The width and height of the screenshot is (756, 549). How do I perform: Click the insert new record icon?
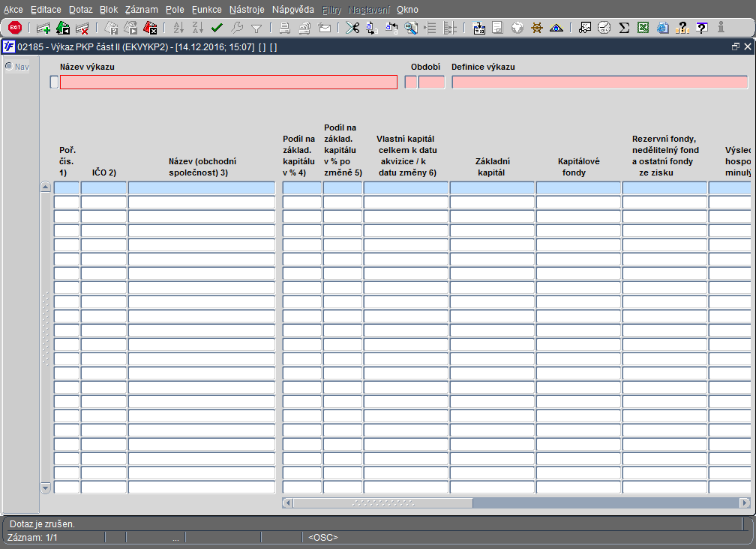coord(43,28)
